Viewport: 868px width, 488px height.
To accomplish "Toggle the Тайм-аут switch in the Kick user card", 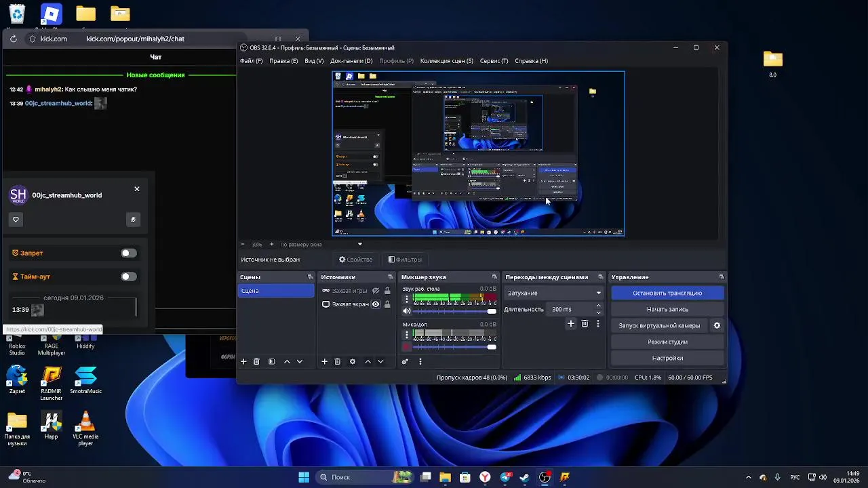I will (128, 277).
